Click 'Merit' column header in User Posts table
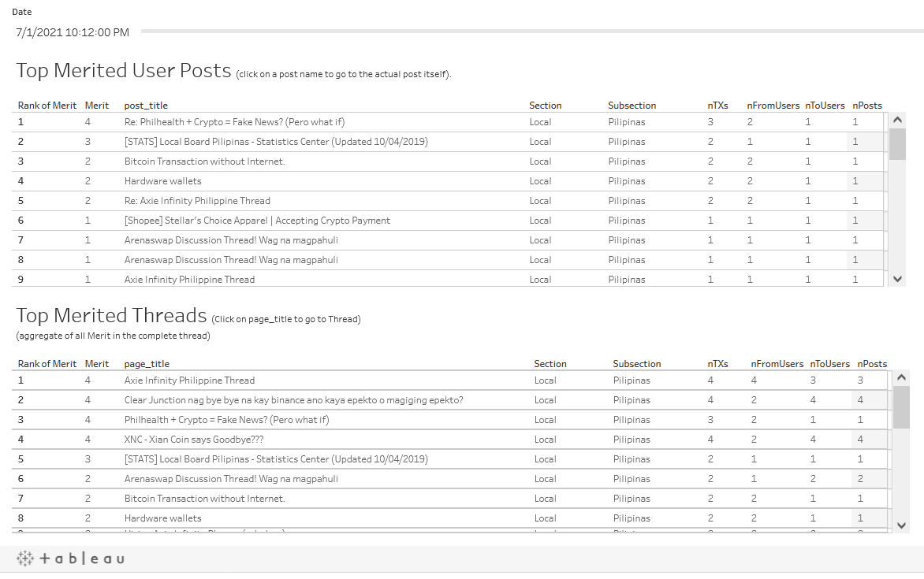The height and width of the screenshot is (579, 924). (x=97, y=106)
